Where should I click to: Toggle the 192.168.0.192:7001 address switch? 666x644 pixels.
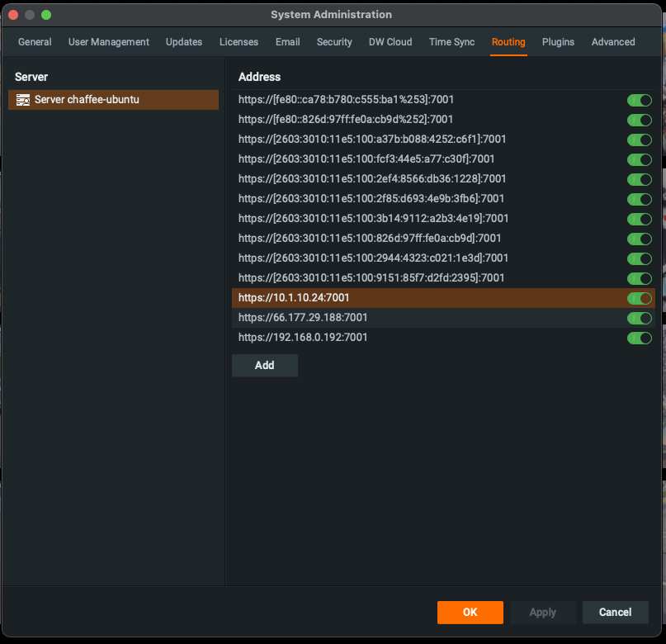639,338
